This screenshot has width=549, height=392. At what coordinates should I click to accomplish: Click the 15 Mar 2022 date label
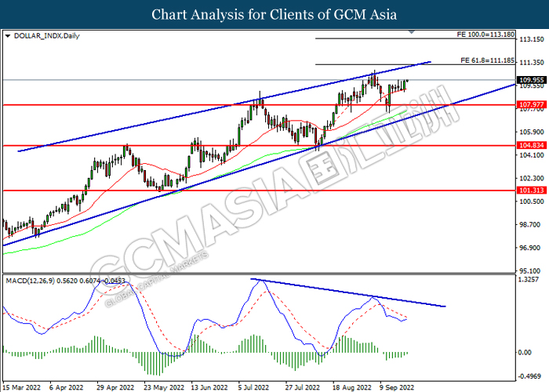click(x=21, y=387)
